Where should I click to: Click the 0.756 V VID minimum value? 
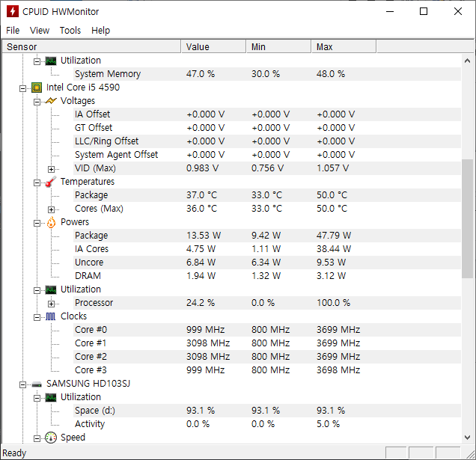click(x=267, y=168)
